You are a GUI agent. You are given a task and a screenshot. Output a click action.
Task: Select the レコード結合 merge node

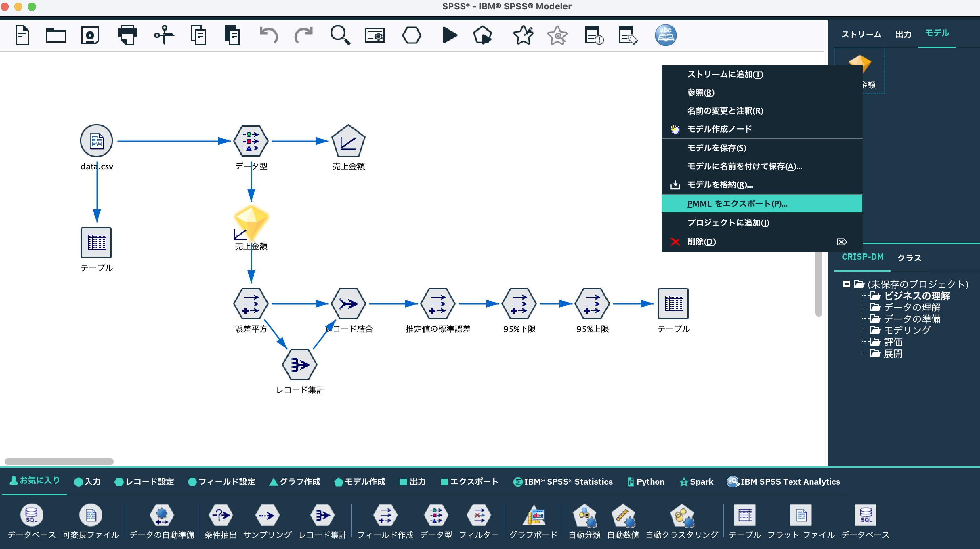[x=348, y=304]
